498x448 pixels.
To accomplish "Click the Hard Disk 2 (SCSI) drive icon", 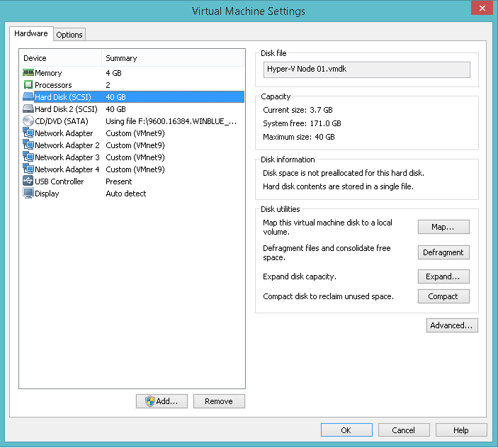I will [28, 108].
